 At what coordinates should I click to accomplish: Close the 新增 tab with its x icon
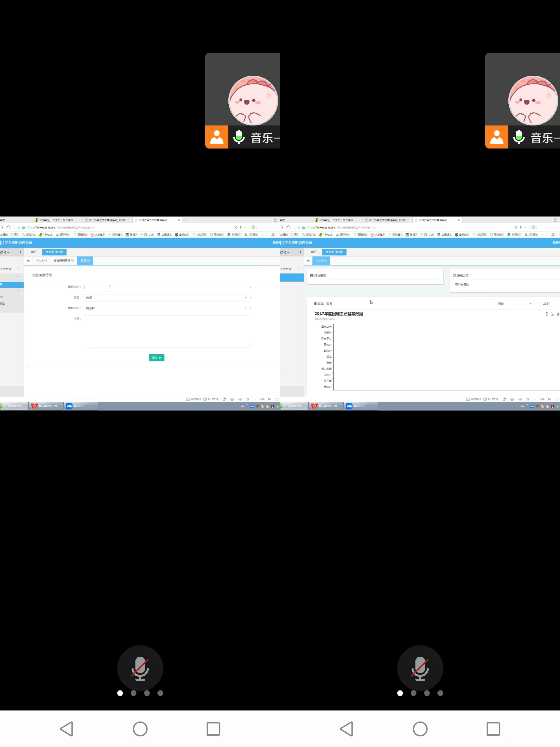tap(89, 260)
